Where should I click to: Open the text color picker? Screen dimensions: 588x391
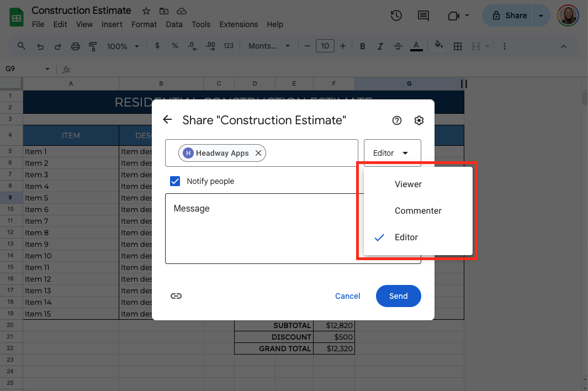tap(416, 46)
